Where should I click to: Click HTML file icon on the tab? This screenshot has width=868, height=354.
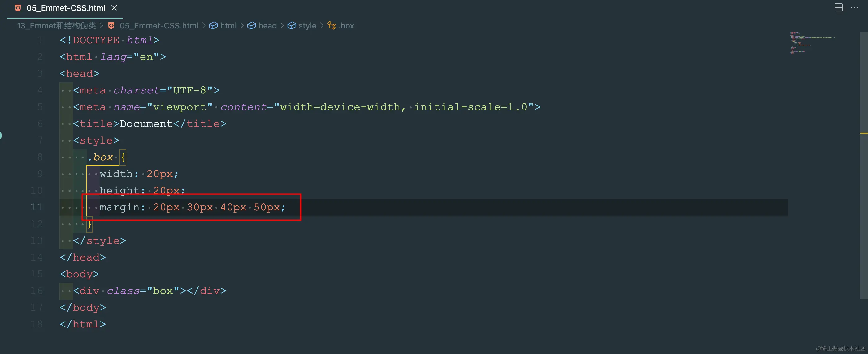point(18,8)
